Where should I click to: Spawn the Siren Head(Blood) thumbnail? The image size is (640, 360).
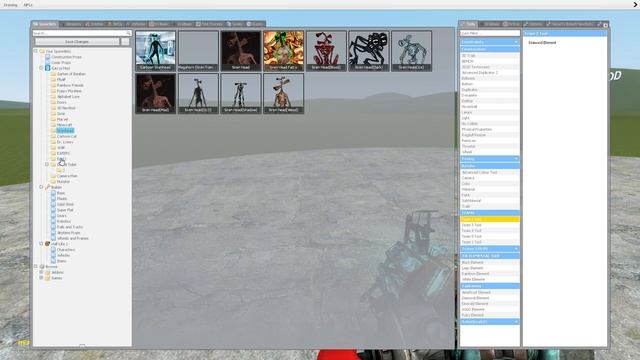[326, 51]
